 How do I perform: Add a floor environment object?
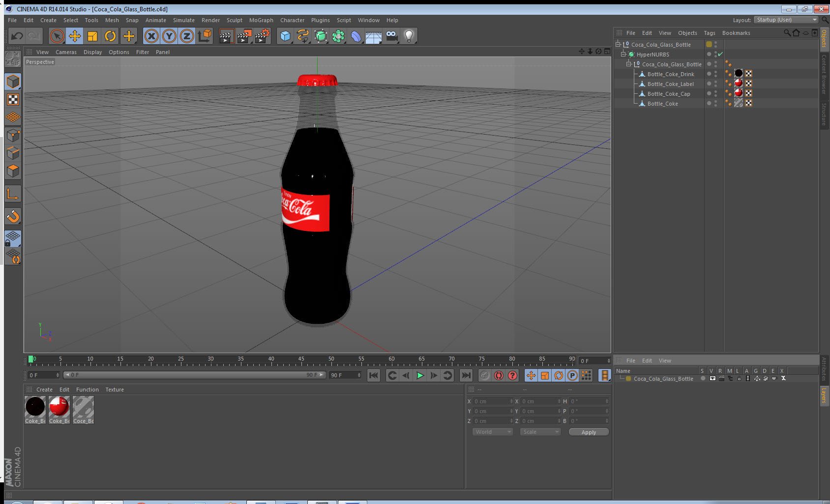(374, 36)
